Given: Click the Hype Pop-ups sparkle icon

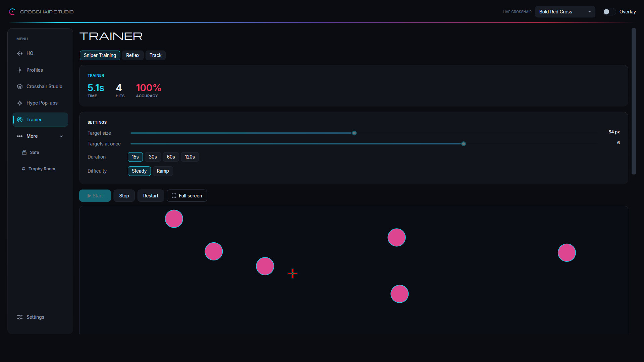Looking at the screenshot, I should tap(20, 103).
